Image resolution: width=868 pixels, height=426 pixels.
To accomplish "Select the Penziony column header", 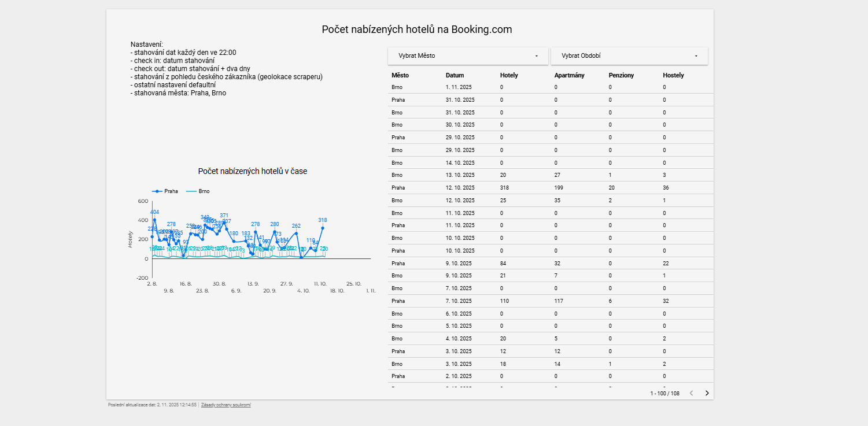I will [x=621, y=75].
